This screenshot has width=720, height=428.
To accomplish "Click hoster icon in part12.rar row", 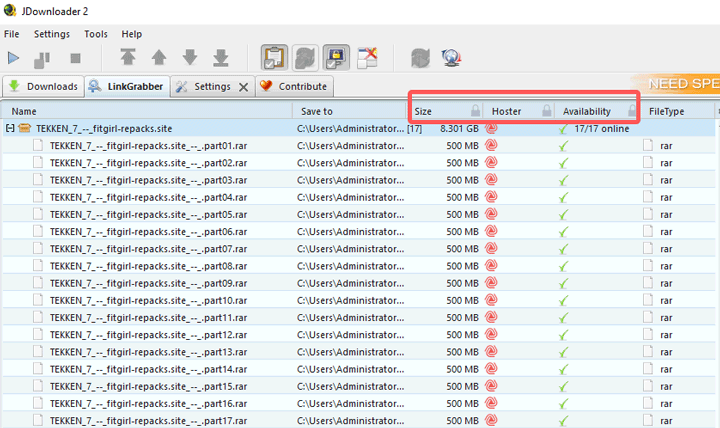I will [x=491, y=334].
